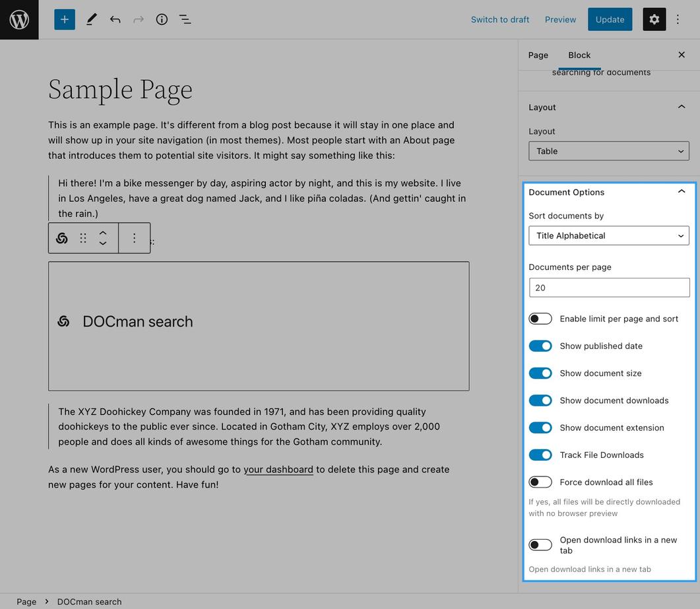The width and height of the screenshot is (700, 609).
Task: Click the Switch to draft link
Action: [500, 20]
